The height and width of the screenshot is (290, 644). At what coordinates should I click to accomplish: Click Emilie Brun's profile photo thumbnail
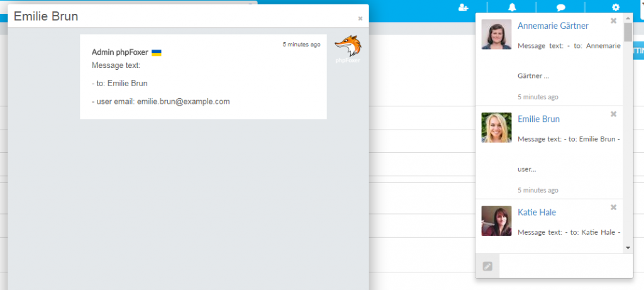pos(496,127)
